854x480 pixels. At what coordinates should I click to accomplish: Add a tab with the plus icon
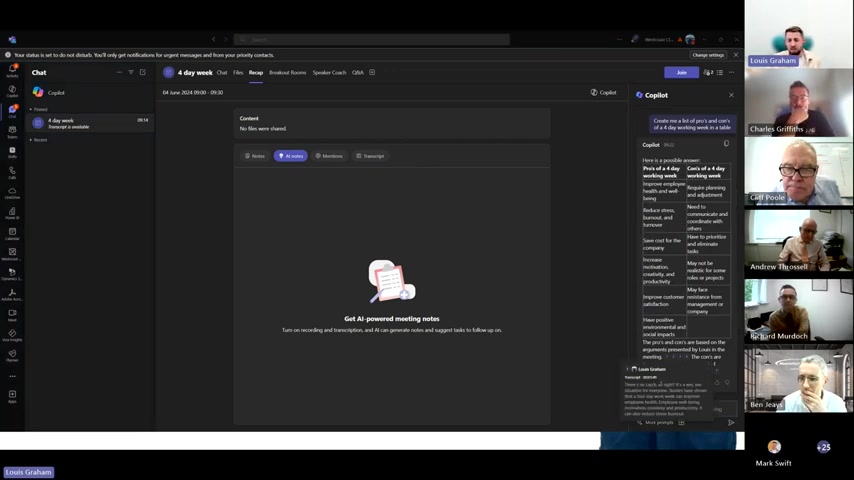[x=372, y=72]
